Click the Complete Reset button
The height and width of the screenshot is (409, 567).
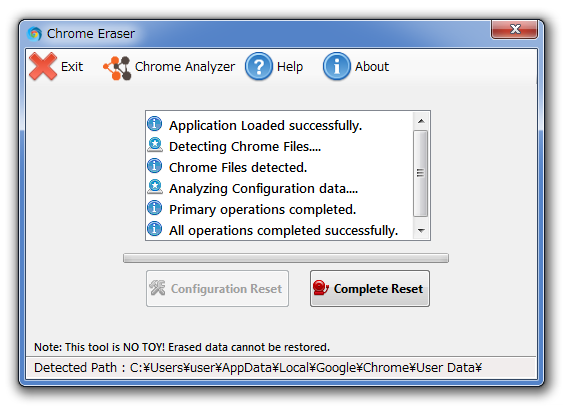point(370,288)
